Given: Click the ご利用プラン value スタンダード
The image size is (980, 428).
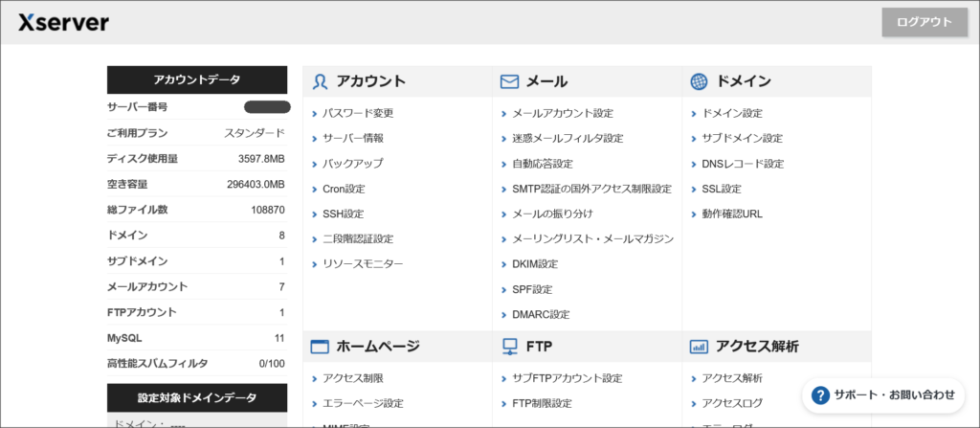Looking at the screenshot, I should tap(255, 133).
